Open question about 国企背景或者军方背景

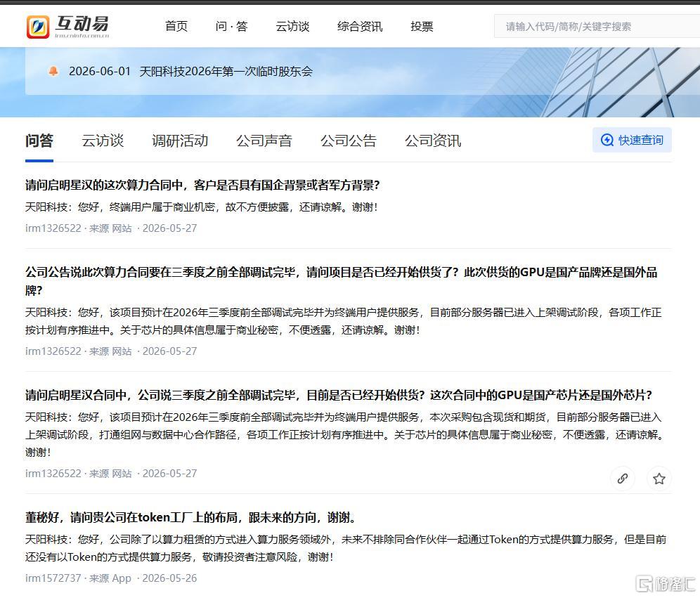[x=202, y=186]
